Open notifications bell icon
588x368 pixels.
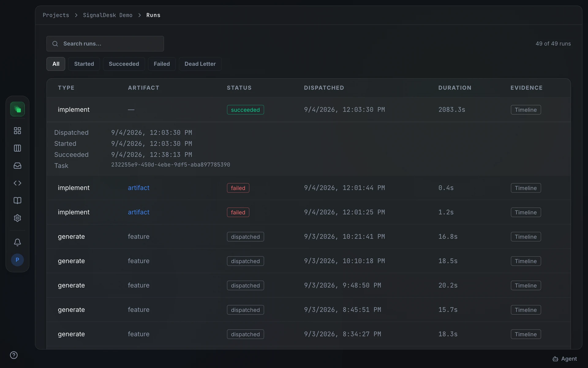17,242
